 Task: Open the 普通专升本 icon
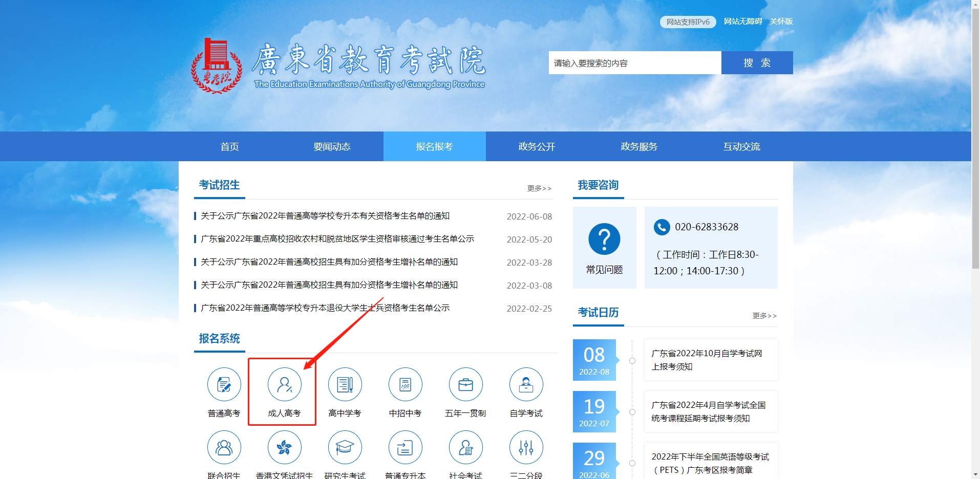click(x=405, y=447)
